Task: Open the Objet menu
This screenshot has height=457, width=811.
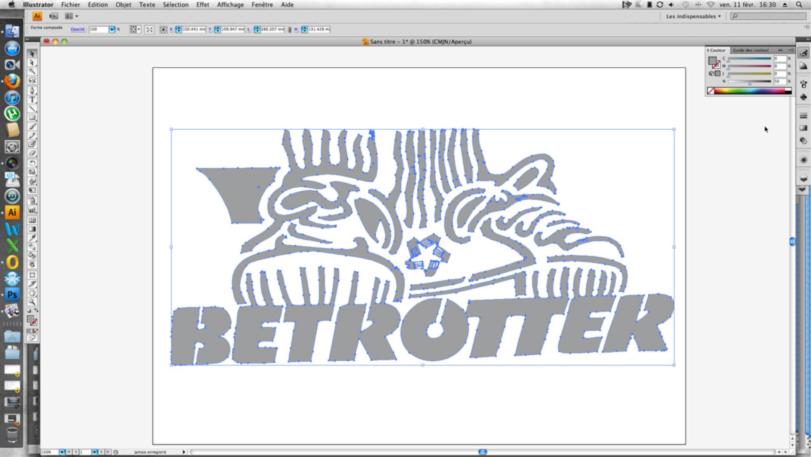Action: (123, 5)
